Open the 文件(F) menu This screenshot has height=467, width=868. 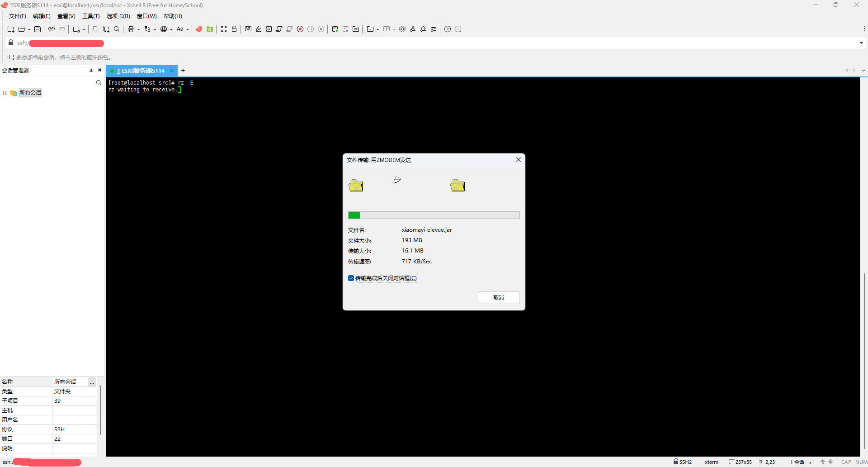(x=17, y=16)
